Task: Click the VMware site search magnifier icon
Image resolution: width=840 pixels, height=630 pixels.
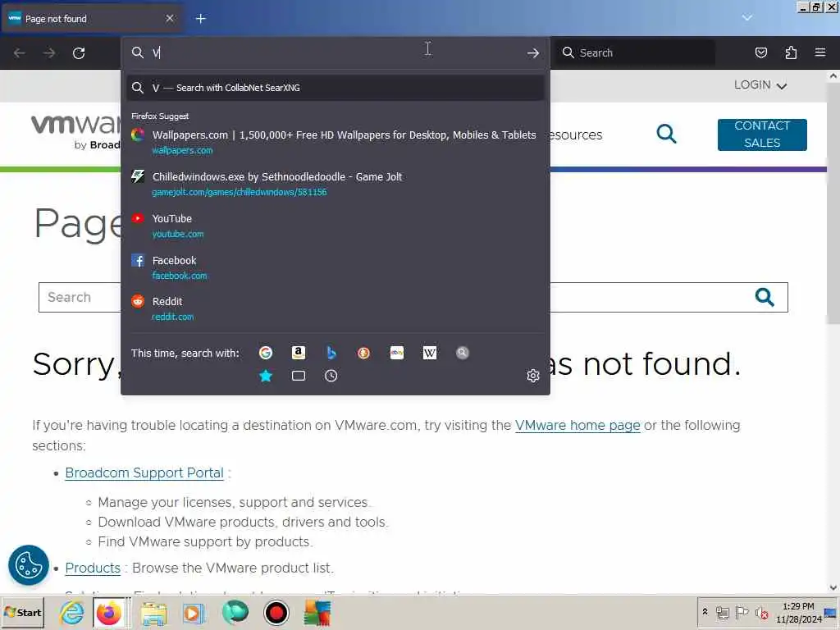Action: click(666, 134)
